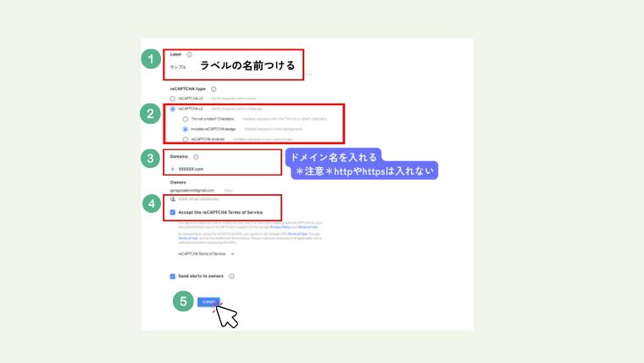Choose the reCAPTCHA Android option
Screen dimensions: 644x363
click(x=185, y=138)
